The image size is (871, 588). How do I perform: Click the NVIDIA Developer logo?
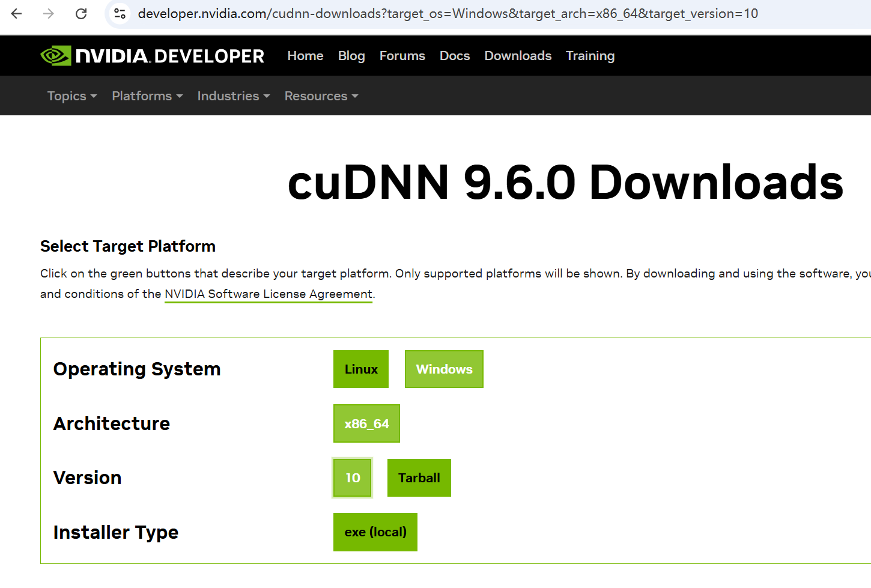click(x=152, y=56)
